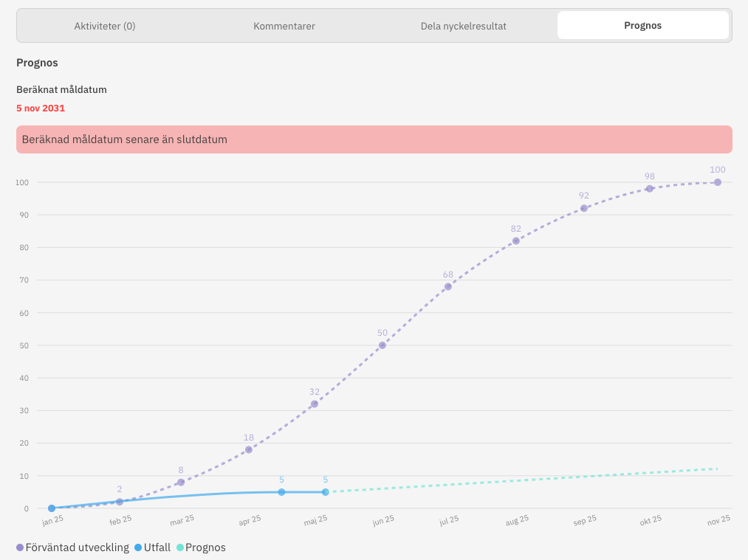Click the expected data point labeled 92

pos(584,208)
